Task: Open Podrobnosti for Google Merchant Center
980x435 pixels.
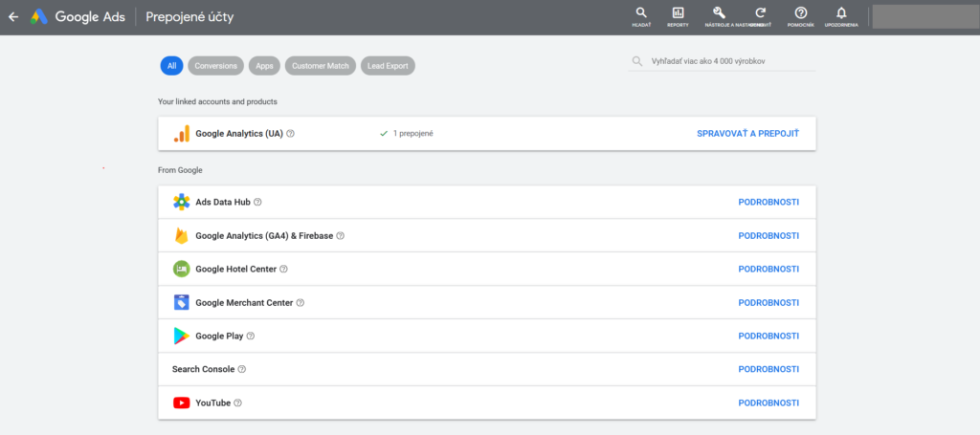Action: point(768,303)
